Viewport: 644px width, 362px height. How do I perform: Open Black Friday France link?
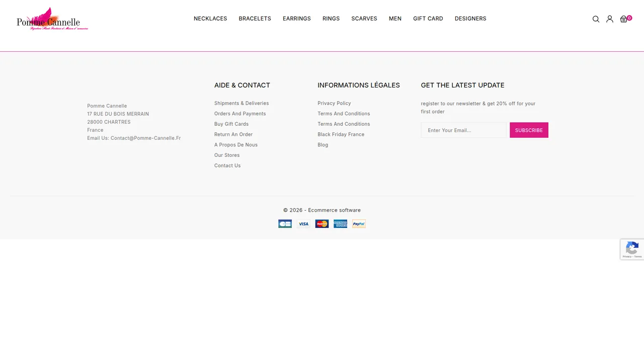pos(341,134)
